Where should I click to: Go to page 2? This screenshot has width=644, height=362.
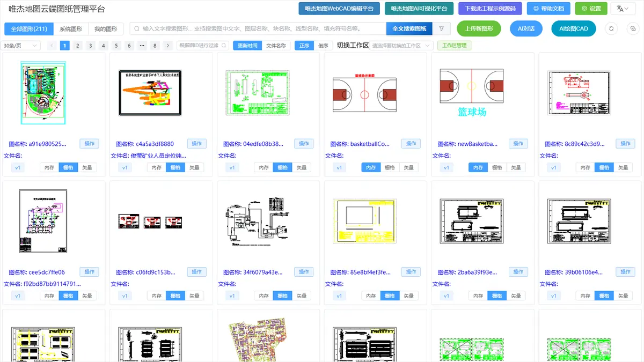78,46
